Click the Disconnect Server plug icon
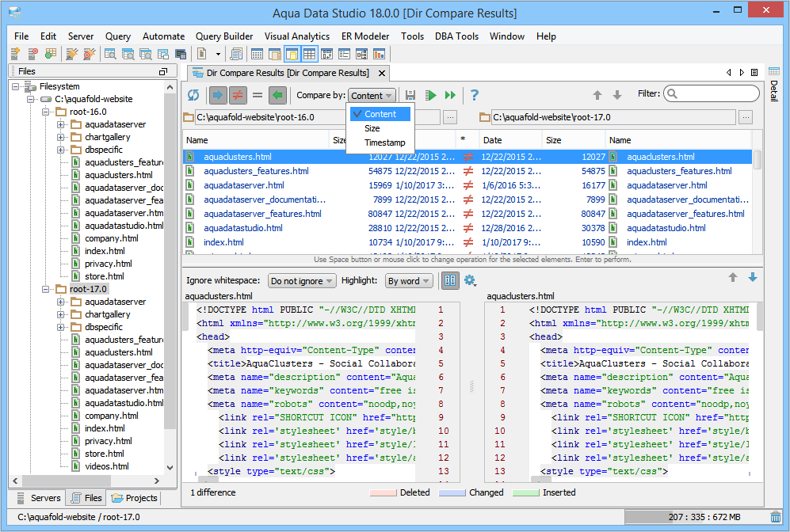Image resolution: width=790 pixels, height=532 pixels. pyautogui.click(x=90, y=54)
